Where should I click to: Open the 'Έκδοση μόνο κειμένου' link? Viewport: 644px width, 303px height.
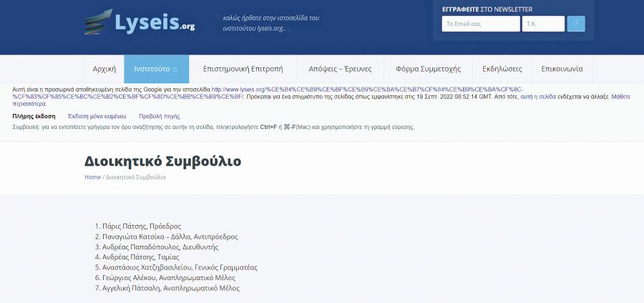(x=97, y=116)
